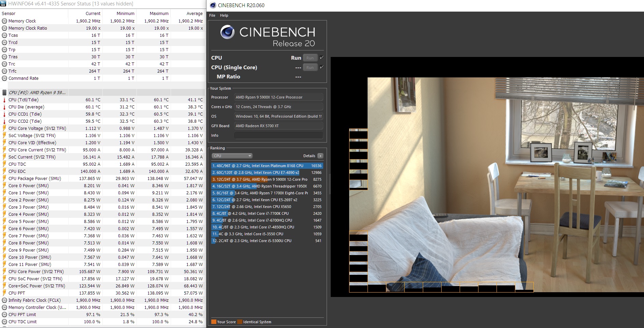Image resolution: width=644 pixels, height=328 pixels.
Task: Click the HWiNFO64 app icon in title bar
Action: [3, 4]
